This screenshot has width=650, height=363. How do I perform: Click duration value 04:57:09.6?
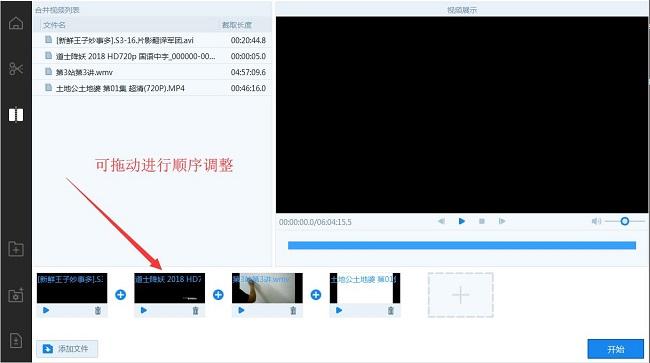tap(248, 72)
